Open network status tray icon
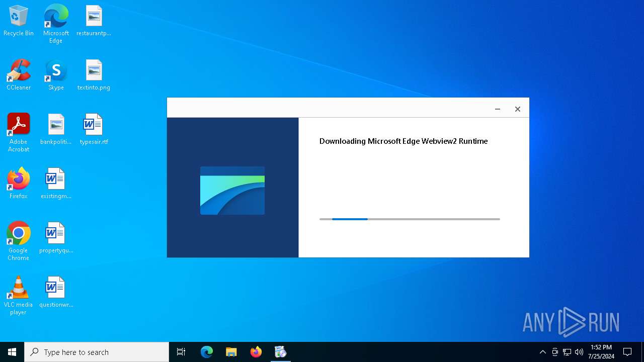Viewport: 644px width, 362px height. click(567, 352)
